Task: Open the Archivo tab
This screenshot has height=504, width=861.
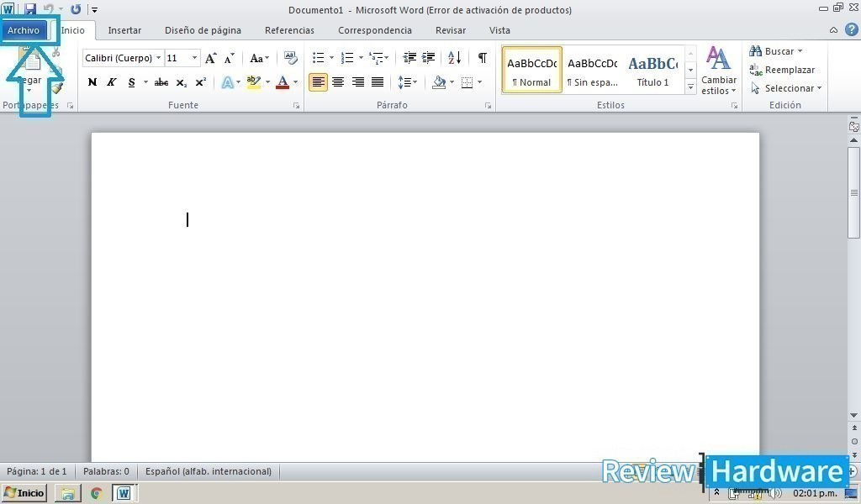Action: coord(24,30)
